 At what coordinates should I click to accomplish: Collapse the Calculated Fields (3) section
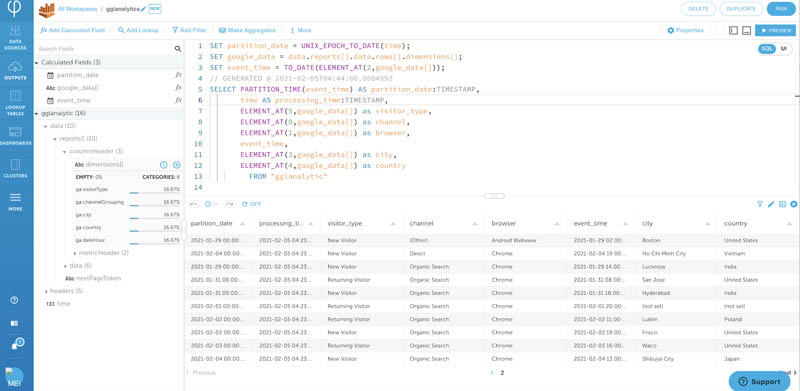pyautogui.click(x=36, y=62)
